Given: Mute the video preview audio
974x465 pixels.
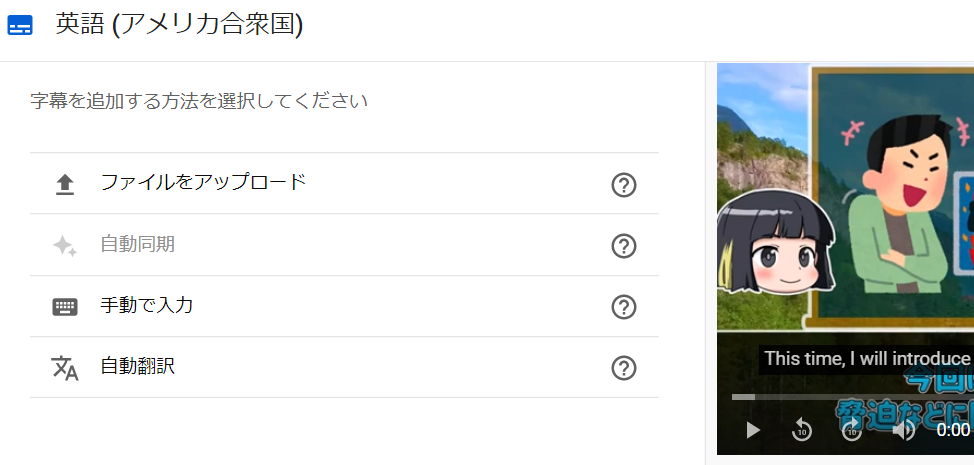Looking at the screenshot, I should [903, 430].
